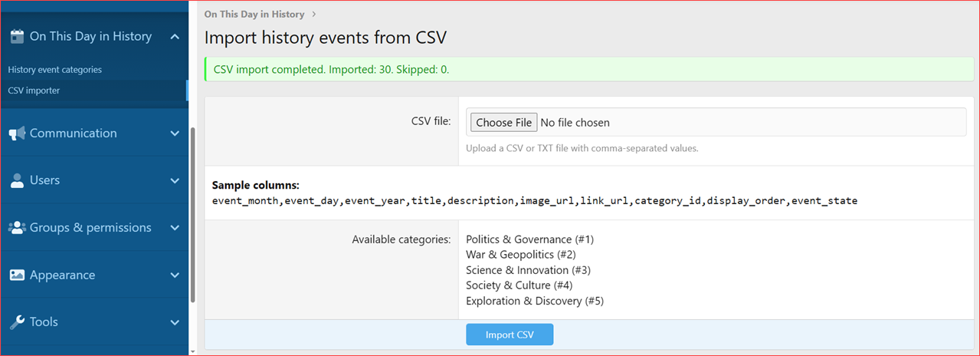This screenshot has width=980, height=356.
Task: Open the Groups & permissions menu label
Action: tap(90, 228)
